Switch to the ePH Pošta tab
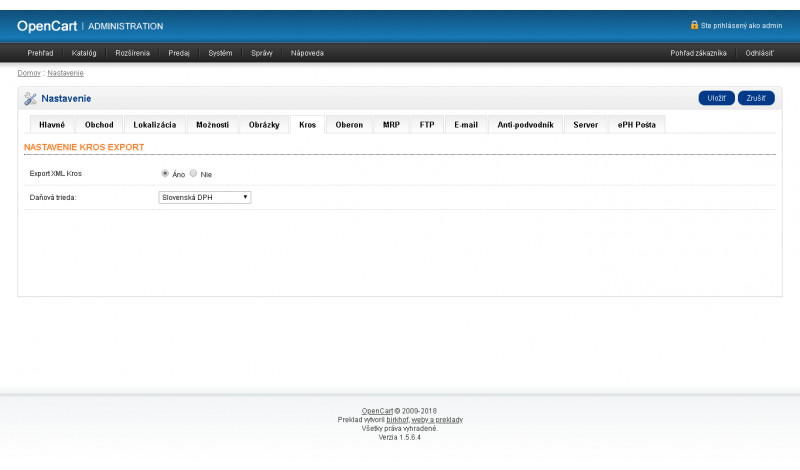 pyautogui.click(x=637, y=125)
